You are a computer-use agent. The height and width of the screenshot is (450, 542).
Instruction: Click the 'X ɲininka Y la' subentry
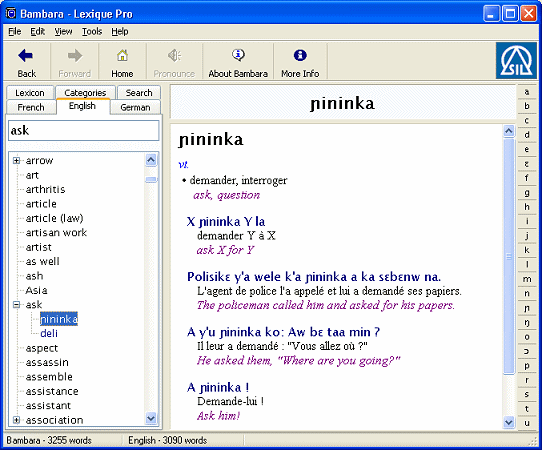(226, 222)
